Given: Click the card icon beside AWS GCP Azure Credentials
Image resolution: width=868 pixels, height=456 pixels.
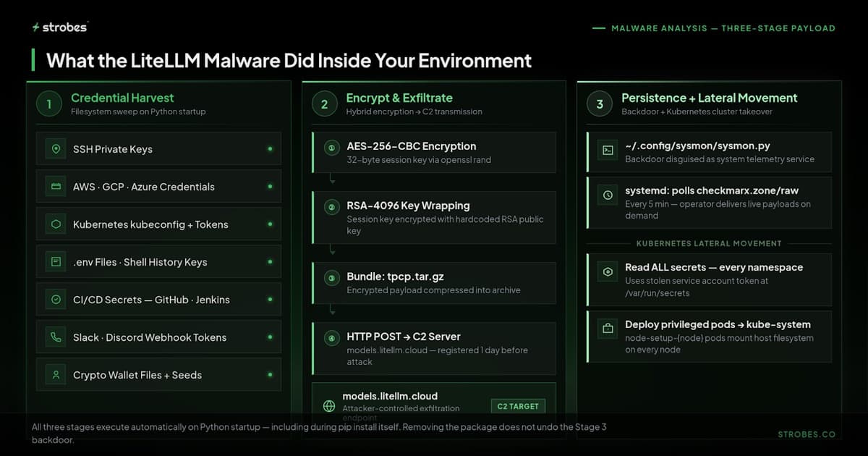Looking at the screenshot, I should (x=56, y=187).
